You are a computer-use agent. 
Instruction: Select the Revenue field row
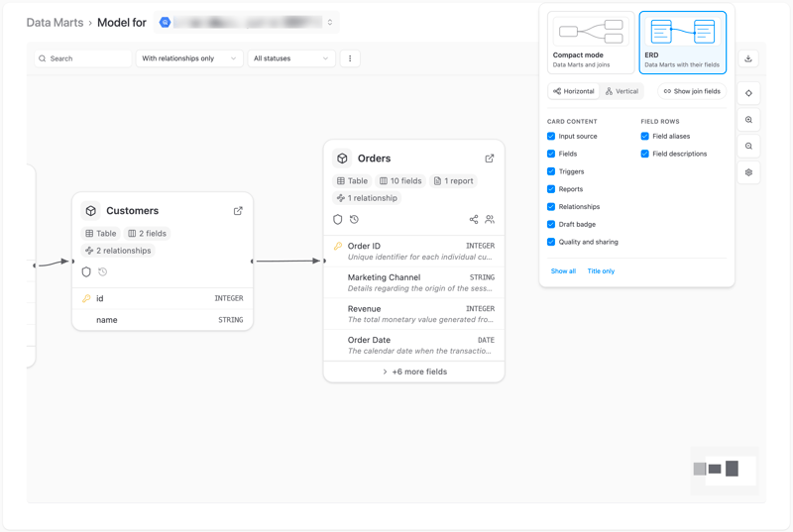[414, 314]
